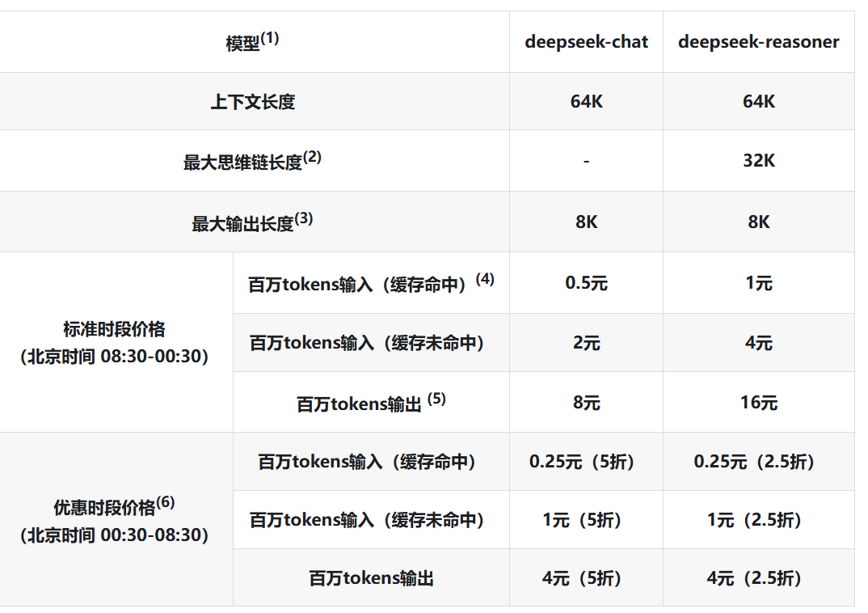The width and height of the screenshot is (868, 613).
Task: Select the '32K' value for deepseek-reasoner
Action: (x=758, y=161)
